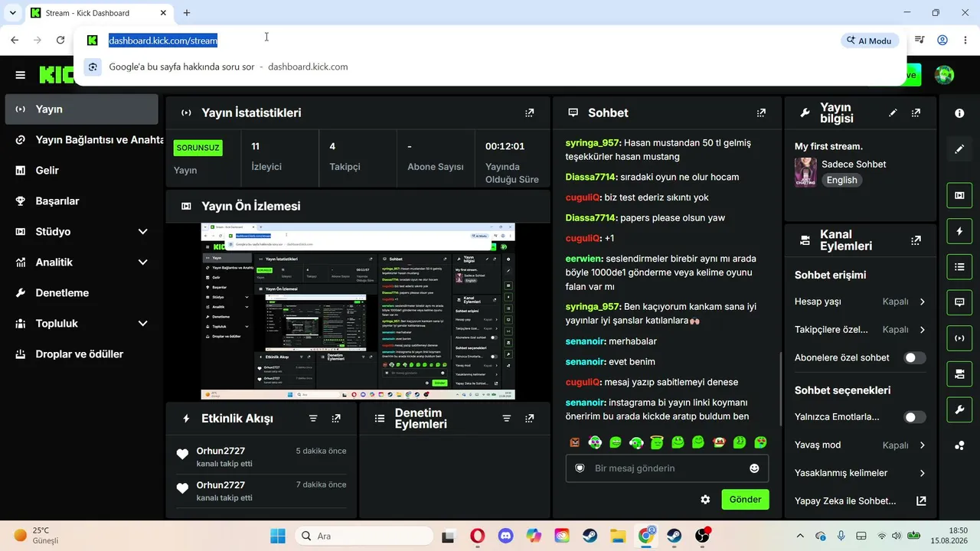980x551 pixels.
Task: Open the hamburger menu beside the Kick logo
Action: tap(21, 75)
